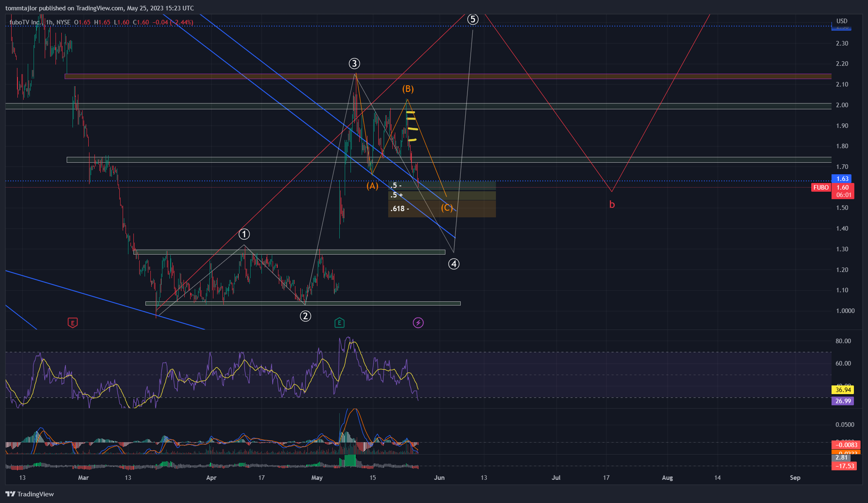Image resolution: width=868 pixels, height=503 pixels.
Task: Select the circled wave 2 label
Action: (305, 316)
